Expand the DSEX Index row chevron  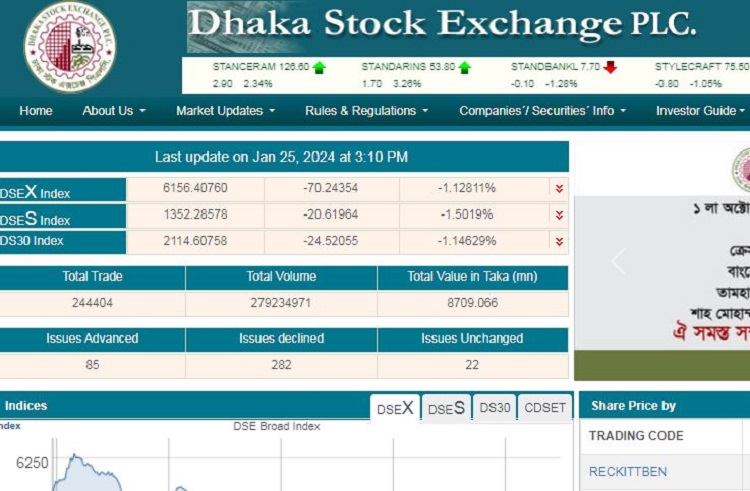(x=559, y=189)
